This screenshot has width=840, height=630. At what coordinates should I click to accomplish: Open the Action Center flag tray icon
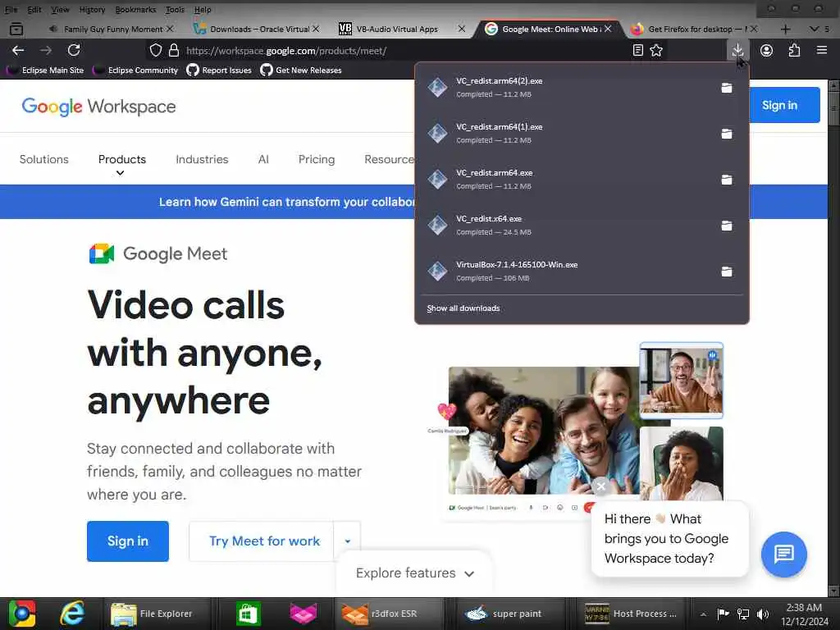coord(724,614)
